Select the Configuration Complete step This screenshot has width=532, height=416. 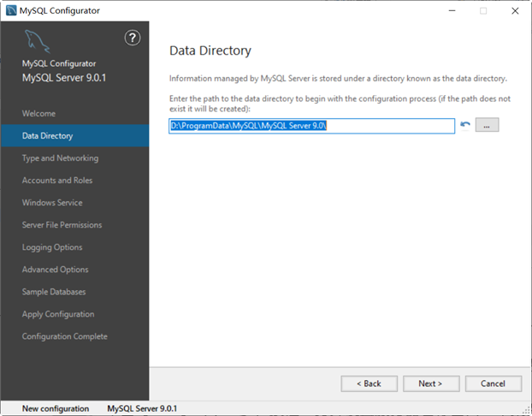(64, 336)
